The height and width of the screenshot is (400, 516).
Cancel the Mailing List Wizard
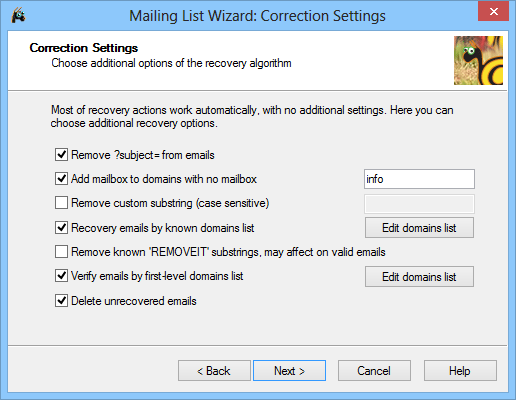point(374,370)
